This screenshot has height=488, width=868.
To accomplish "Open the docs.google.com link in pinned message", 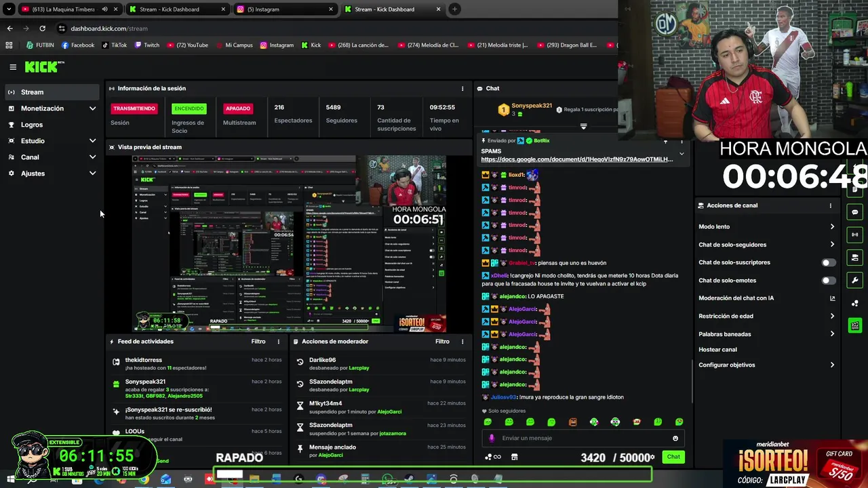I will (576, 160).
